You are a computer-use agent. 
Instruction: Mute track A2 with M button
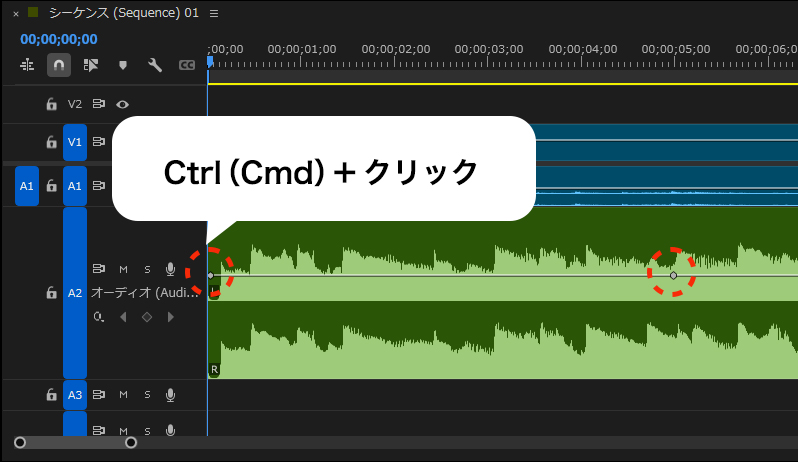coord(123,269)
